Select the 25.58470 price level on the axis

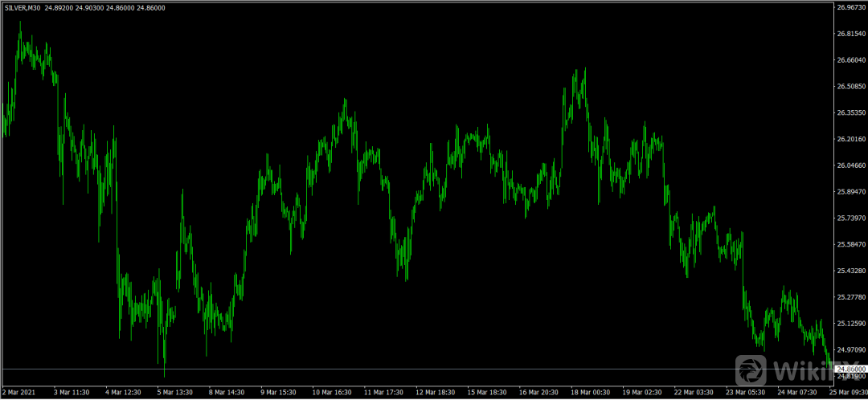(850, 244)
